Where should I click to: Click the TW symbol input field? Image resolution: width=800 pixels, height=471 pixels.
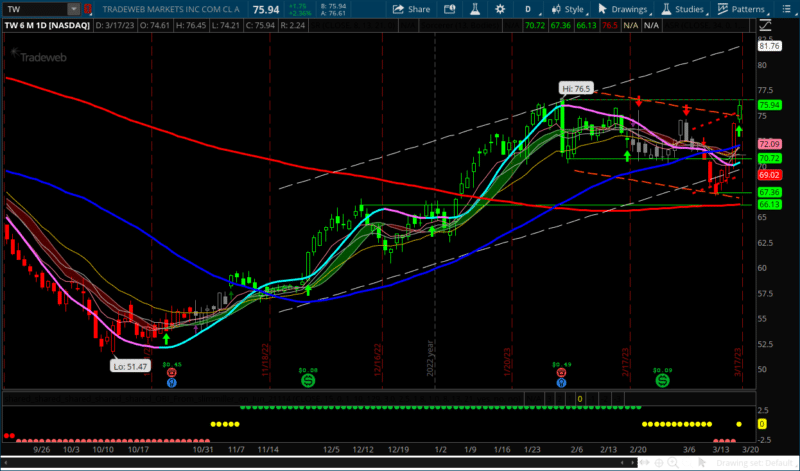coord(35,9)
